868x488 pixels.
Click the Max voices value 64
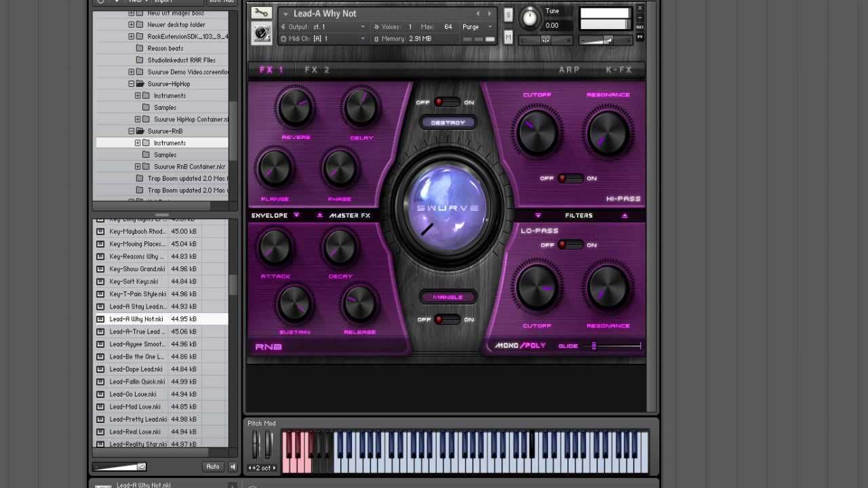[x=448, y=27]
